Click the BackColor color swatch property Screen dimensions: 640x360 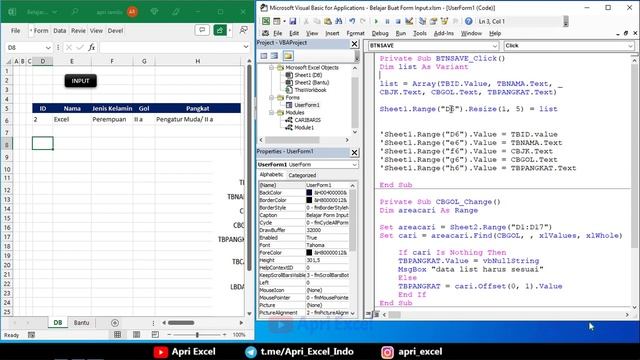(x=309, y=193)
